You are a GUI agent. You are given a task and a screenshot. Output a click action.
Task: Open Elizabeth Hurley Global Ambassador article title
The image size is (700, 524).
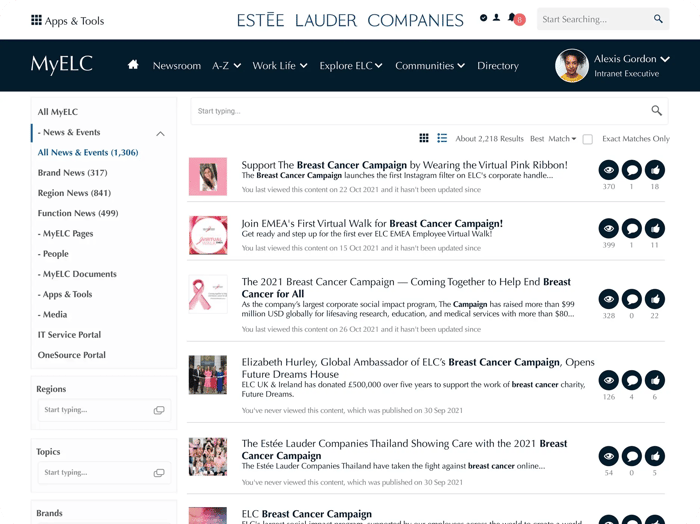[418, 368]
